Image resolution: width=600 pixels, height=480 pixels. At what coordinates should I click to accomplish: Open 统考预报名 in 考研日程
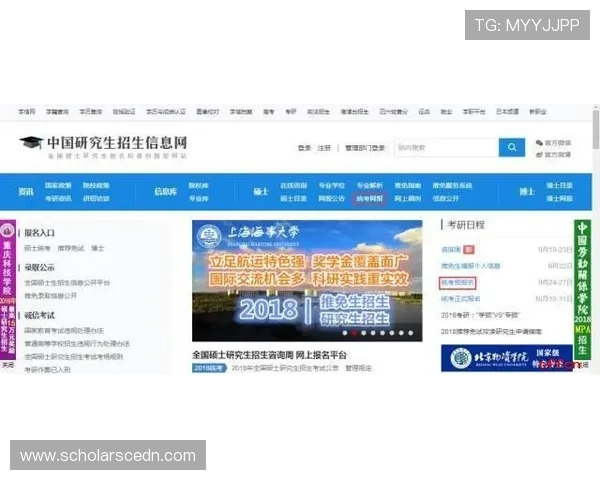tap(458, 282)
